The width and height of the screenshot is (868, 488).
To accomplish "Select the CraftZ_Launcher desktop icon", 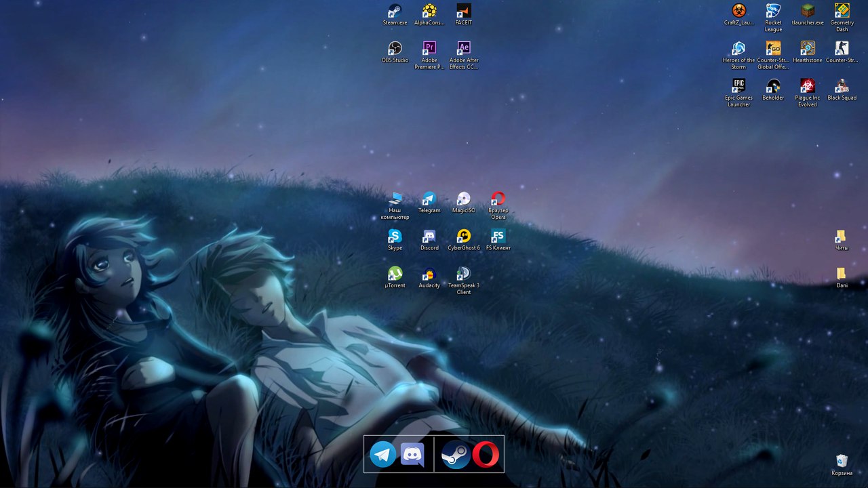I will 739,14.
